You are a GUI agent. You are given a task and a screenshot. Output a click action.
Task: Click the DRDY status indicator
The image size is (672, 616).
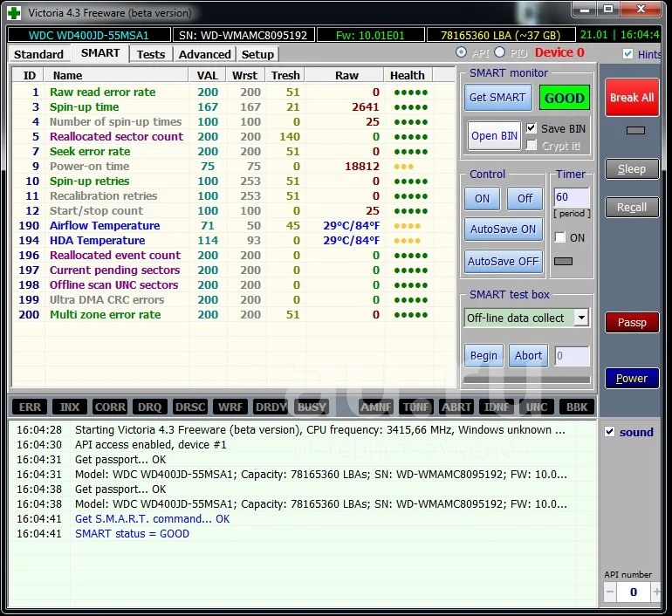pos(271,407)
